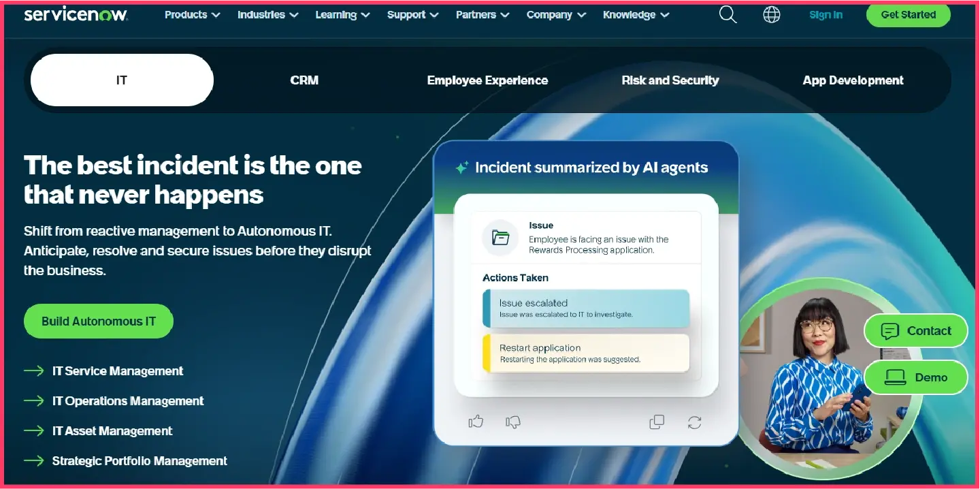The height and width of the screenshot is (489, 980).
Task: Click arrow icon beside IT Operations Management
Action: pos(34,401)
